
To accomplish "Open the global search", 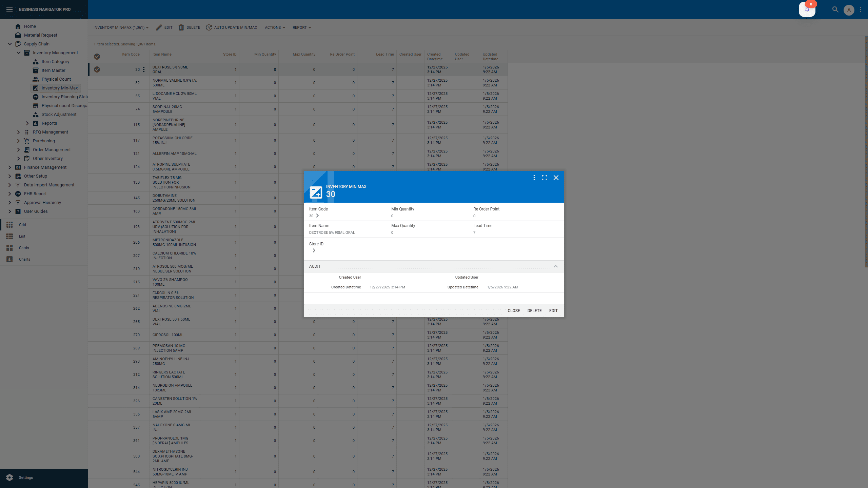I will [835, 9].
